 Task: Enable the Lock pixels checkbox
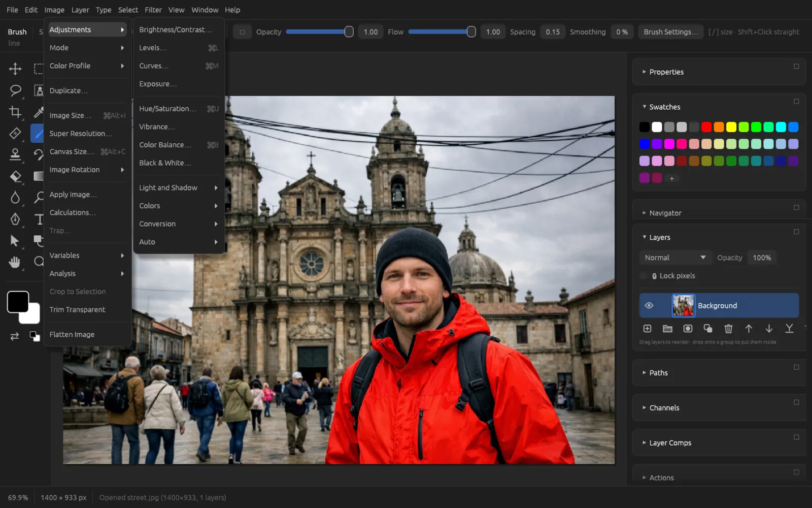[x=644, y=276]
